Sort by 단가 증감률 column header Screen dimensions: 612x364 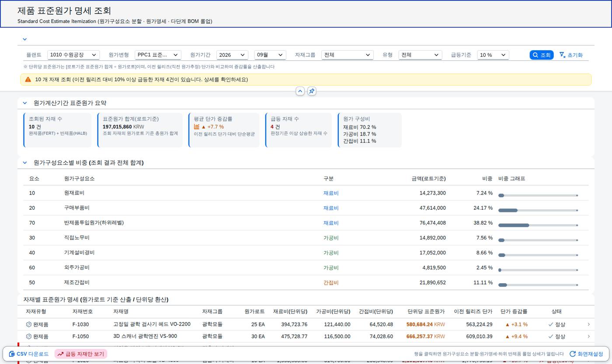[x=514, y=312]
